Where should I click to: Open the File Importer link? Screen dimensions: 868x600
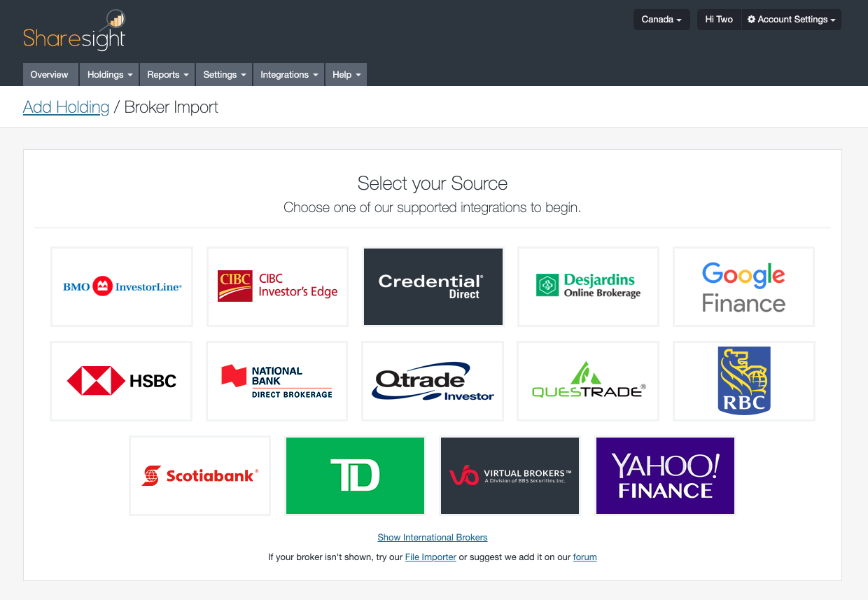click(x=430, y=557)
